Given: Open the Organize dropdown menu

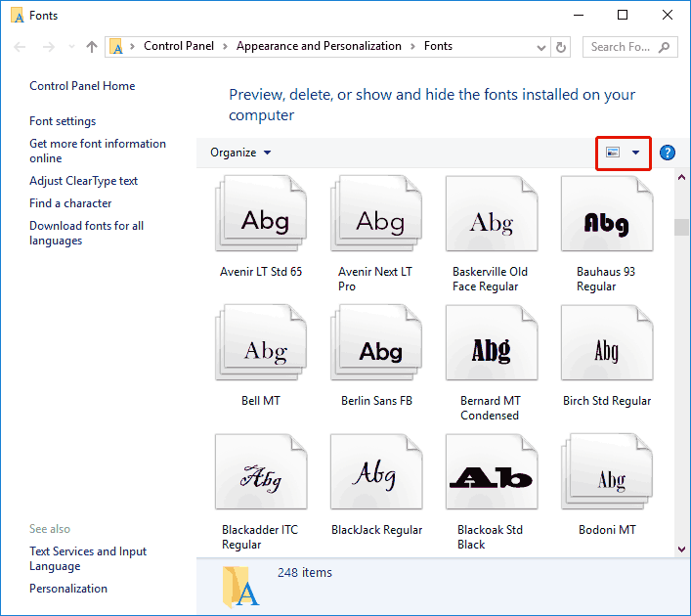Looking at the screenshot, I should coord(240,153).
